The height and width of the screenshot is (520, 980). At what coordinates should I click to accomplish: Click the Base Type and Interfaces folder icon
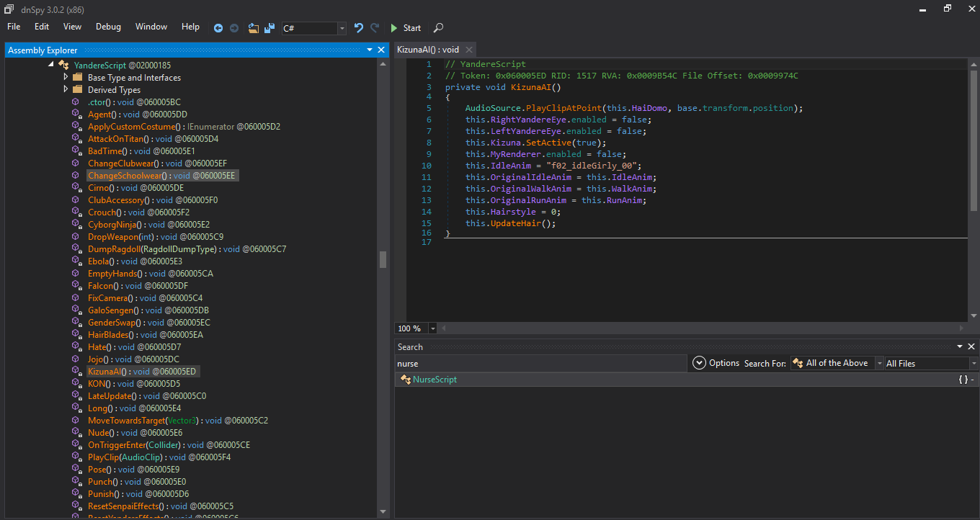[x=78, y=78]
